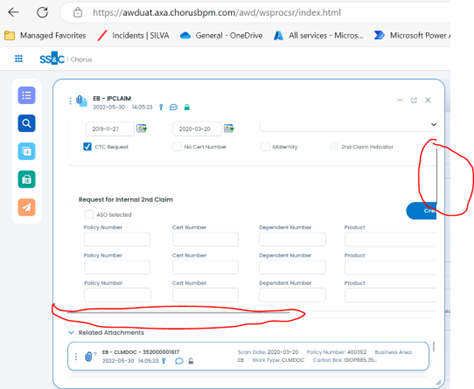Enable the Maternity checkbox
Viewport: 474px width, 389px height.
tap(265, 146)
